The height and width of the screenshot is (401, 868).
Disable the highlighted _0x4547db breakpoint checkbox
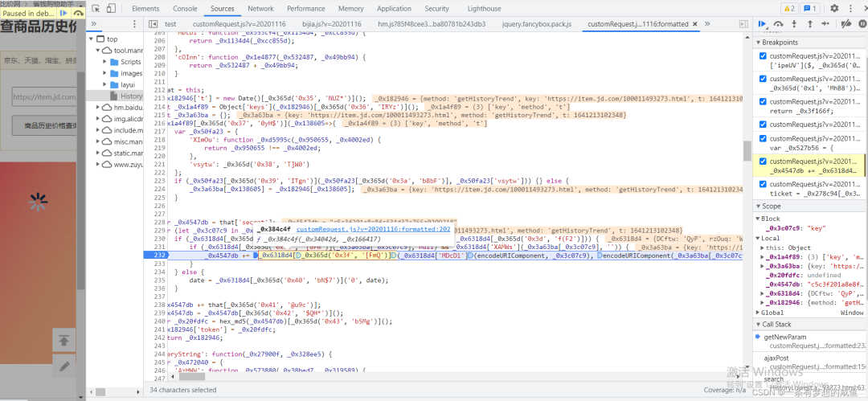(764, 162)
